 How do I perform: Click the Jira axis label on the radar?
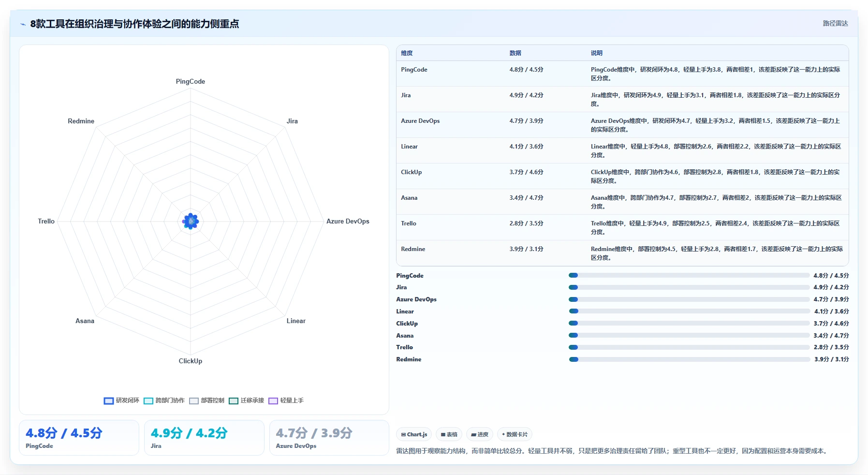(x=292, y=121)
